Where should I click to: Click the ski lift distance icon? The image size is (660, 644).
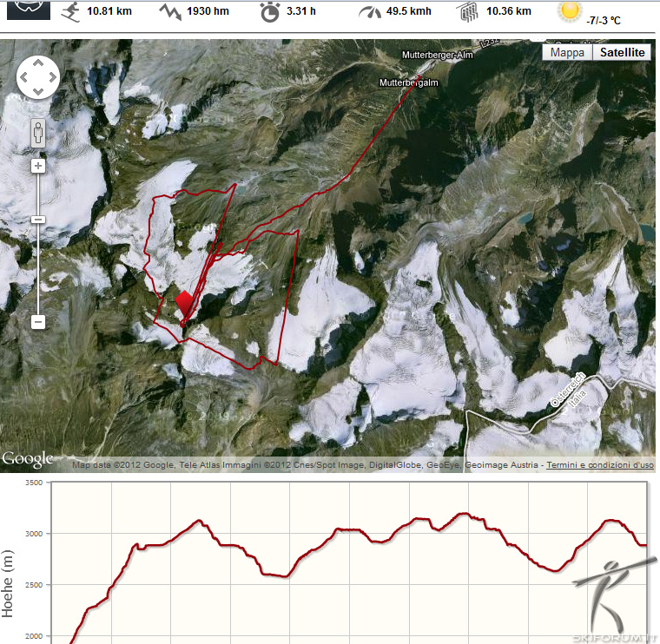coord(467,12)
